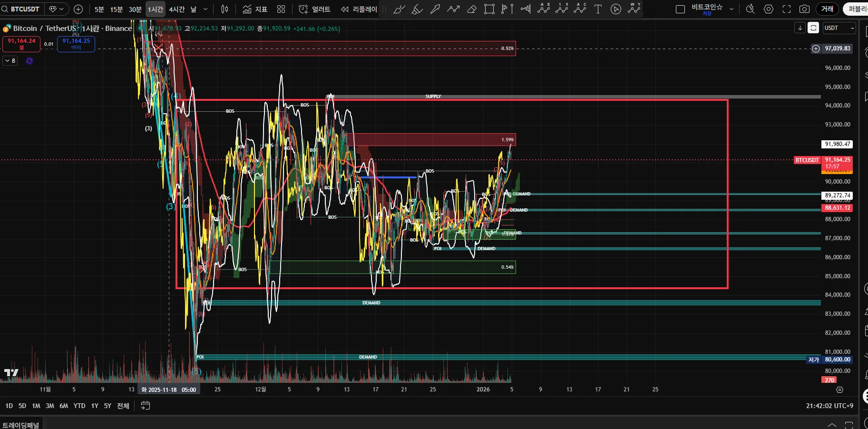This screenshot has height=429, width=868.
Task: Toggle the scroll-to-latest down arrow button
Action: pos(800,28)
